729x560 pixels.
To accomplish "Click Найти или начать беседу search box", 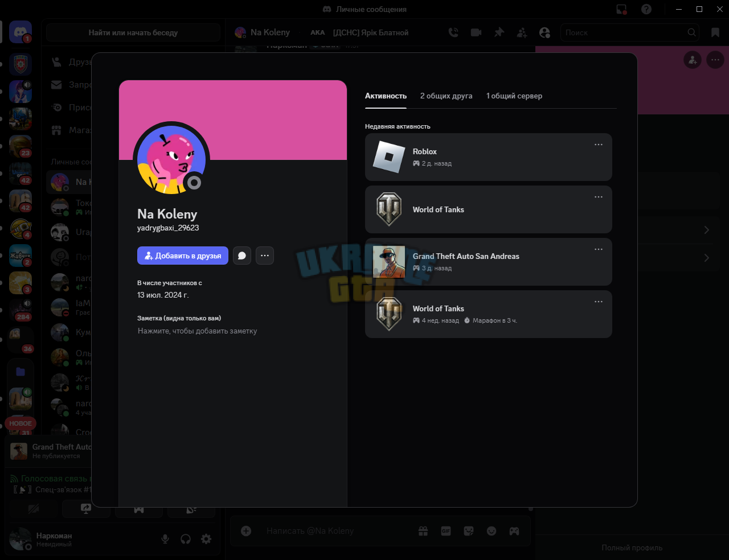I will point(133,32).
